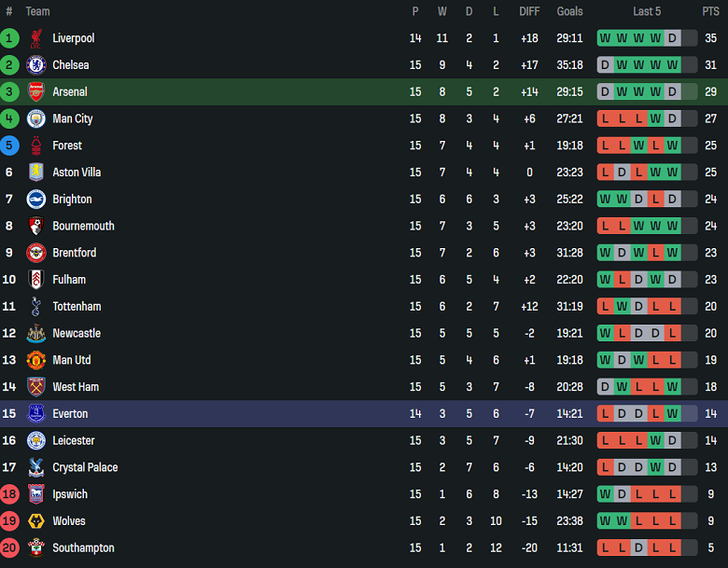Open the Crystal Palace team link
The height and width of the screenshot is (568, 728).
pyautogui.click(x=86, y=467)
